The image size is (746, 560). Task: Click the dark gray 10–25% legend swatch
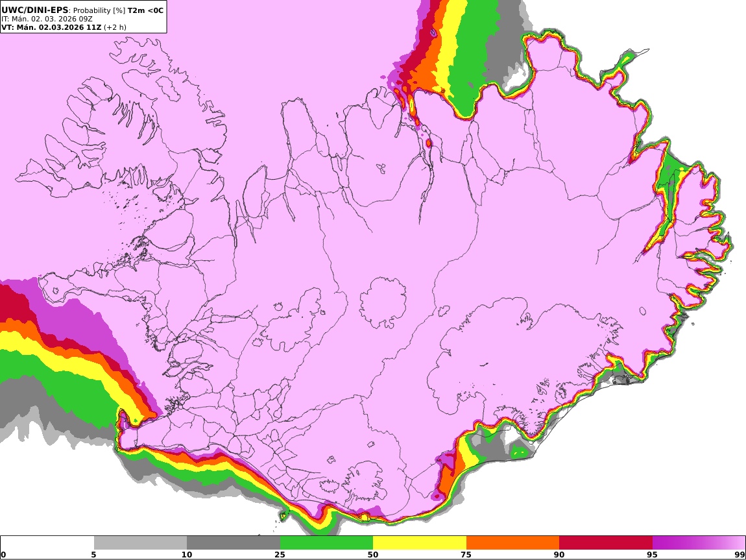point(234,543)
